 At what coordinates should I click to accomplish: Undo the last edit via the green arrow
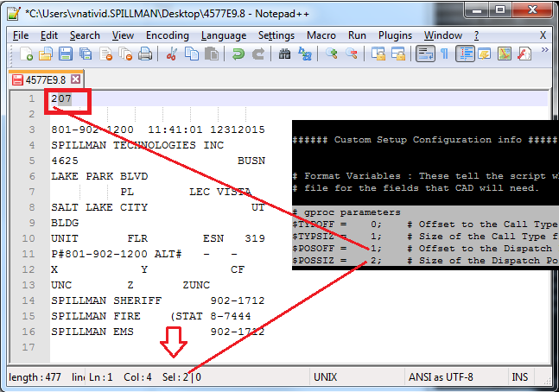click(x=238, y=54)
